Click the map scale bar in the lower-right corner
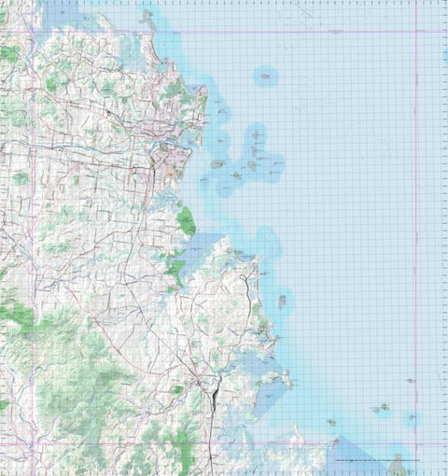 tap(377, 460)
